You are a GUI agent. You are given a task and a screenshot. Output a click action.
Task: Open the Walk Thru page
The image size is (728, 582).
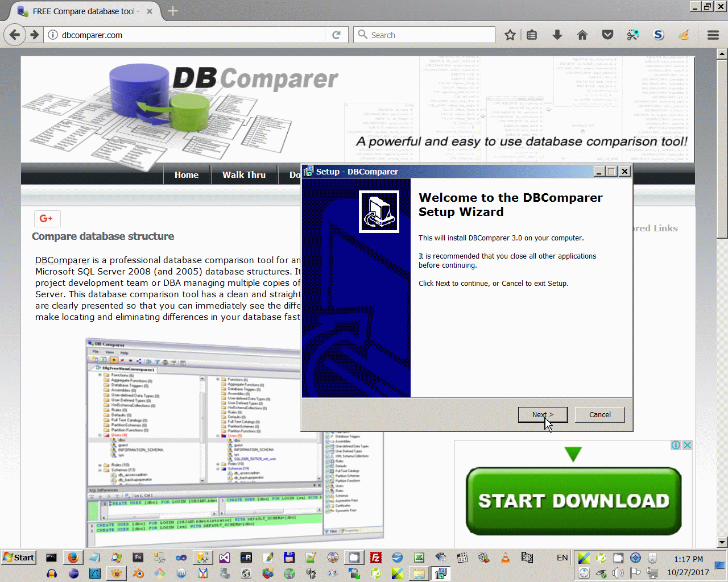244,174
